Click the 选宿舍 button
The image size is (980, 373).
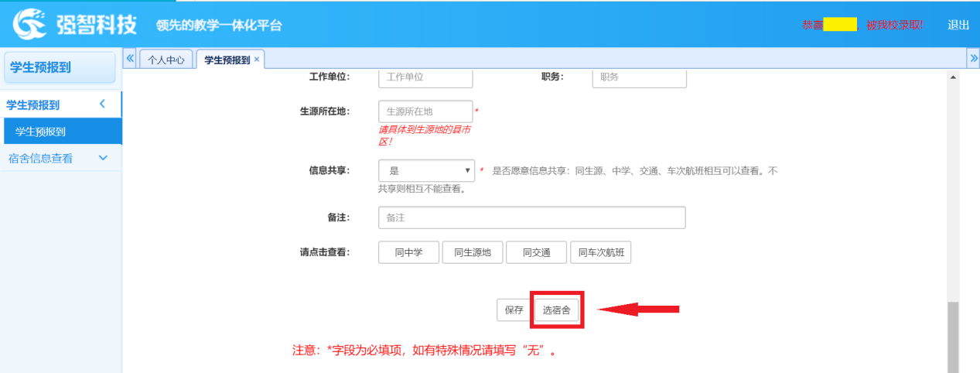(556, 310)
